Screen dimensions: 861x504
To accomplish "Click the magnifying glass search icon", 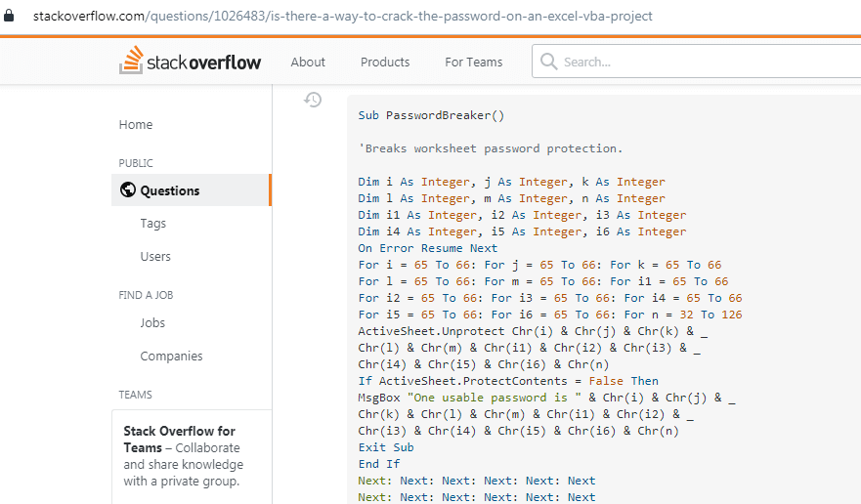I will pyautogui.click(x=548, y=61).
